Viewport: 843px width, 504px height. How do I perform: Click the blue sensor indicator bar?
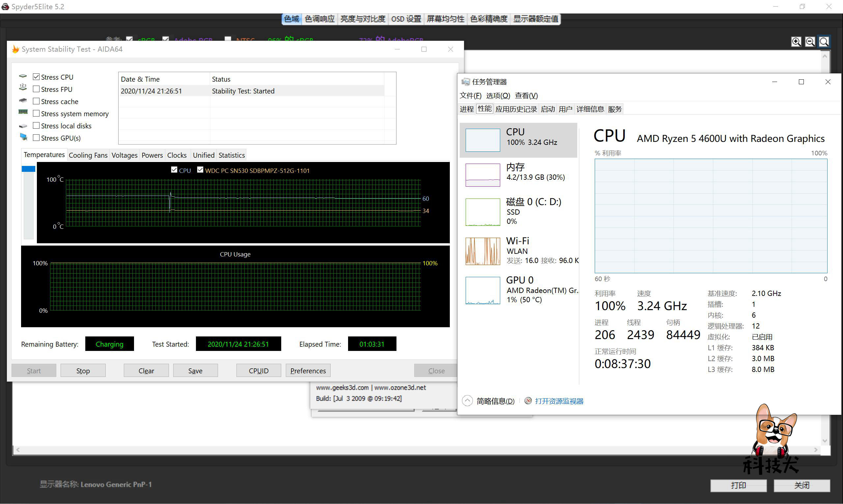pos(29,169)
